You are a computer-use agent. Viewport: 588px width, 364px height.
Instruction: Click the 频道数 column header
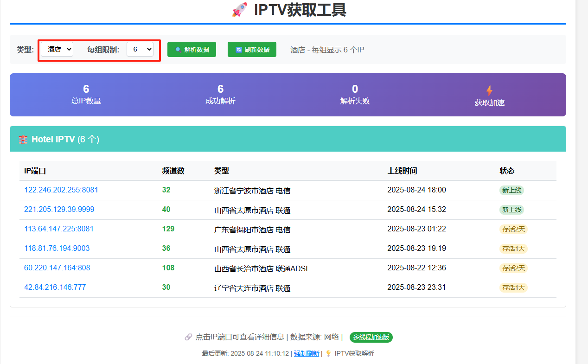pos(173,171)
